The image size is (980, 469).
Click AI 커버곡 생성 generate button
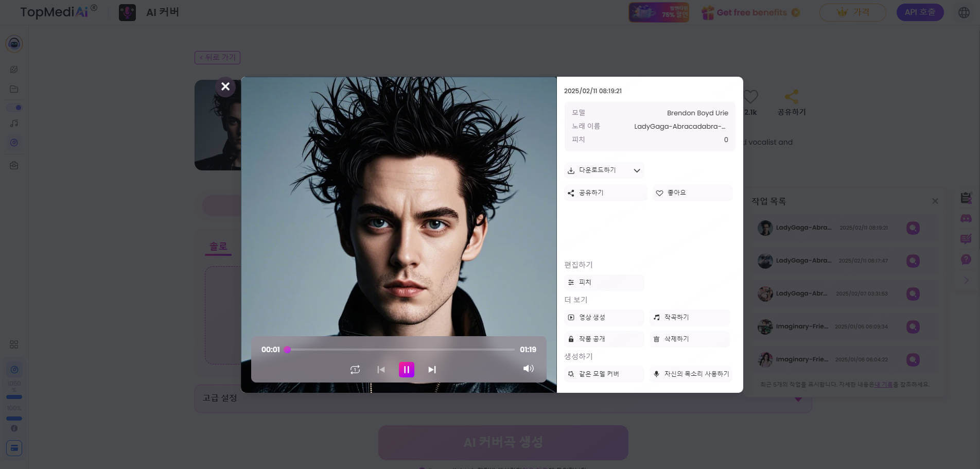click(x=503, y=443)
